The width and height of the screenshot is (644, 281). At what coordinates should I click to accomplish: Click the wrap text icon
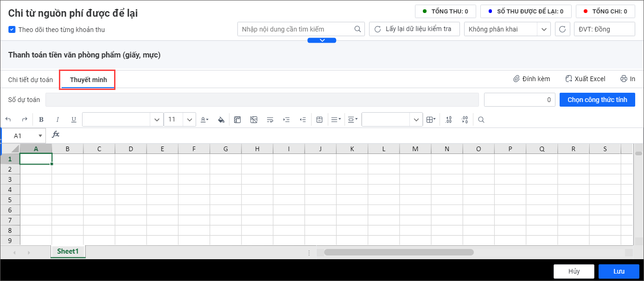[x=270, y=120]
